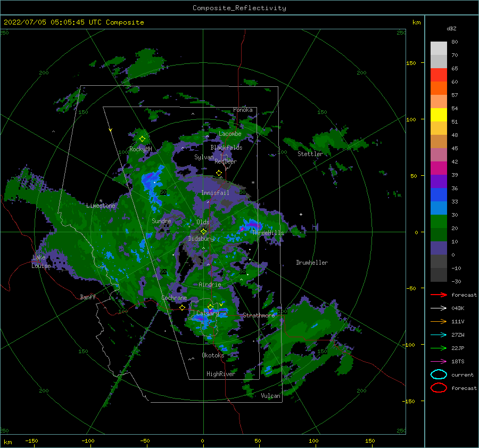This screenshot has height=448, width=479.
Task: Click the Lacombe town label
Action: pos(230,134)
